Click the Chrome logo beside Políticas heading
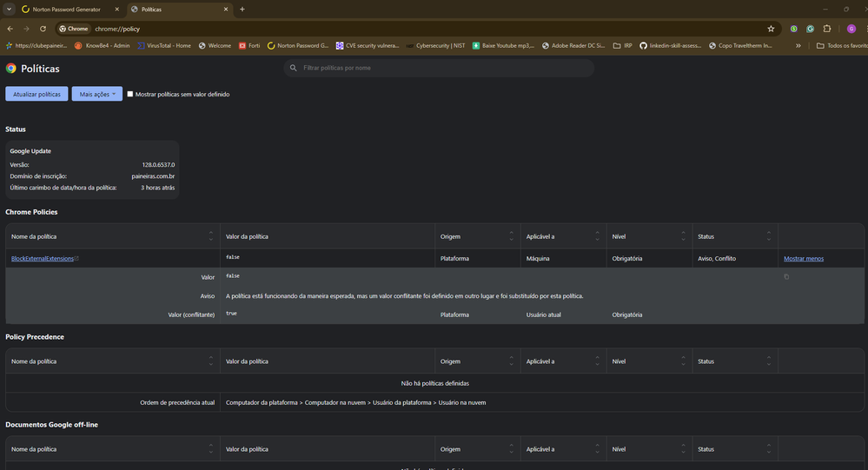The width and height of the screenshot is (868, 470). coord(11,68)
